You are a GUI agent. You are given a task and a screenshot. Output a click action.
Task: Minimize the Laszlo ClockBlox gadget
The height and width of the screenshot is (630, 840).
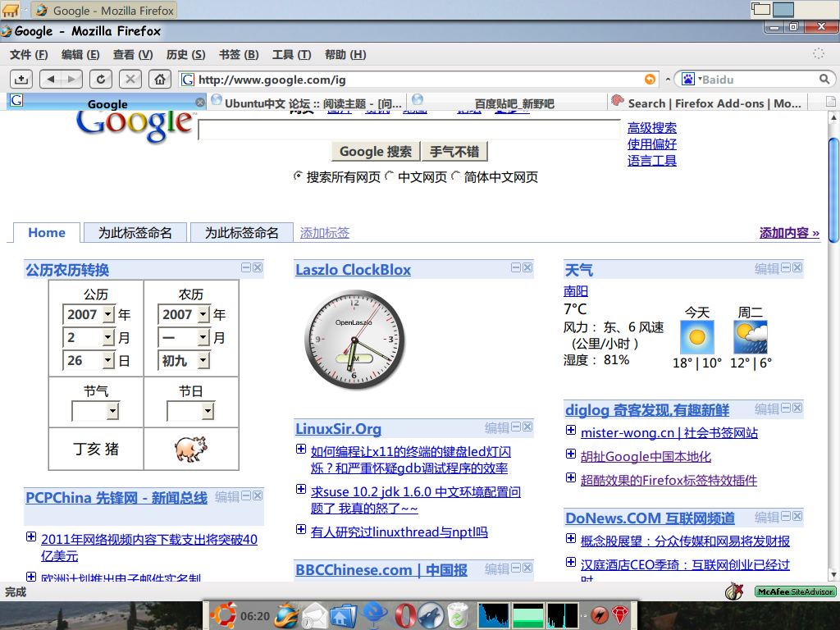click(x=516, y=267)
